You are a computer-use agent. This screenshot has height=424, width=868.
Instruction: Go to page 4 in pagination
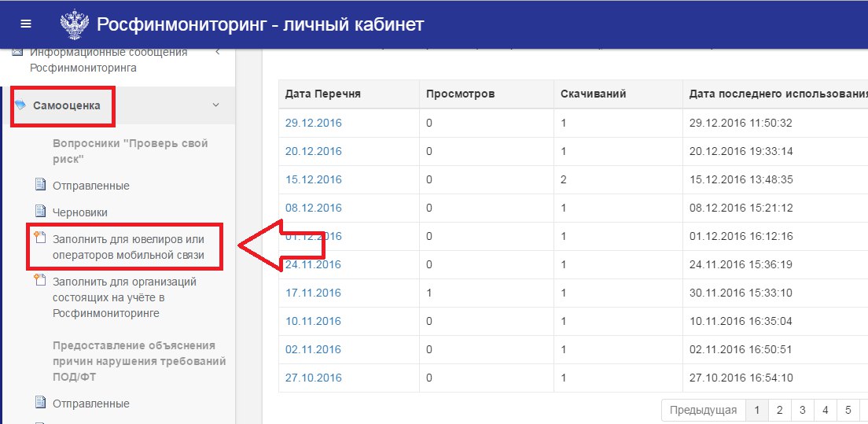click(825, 410)
